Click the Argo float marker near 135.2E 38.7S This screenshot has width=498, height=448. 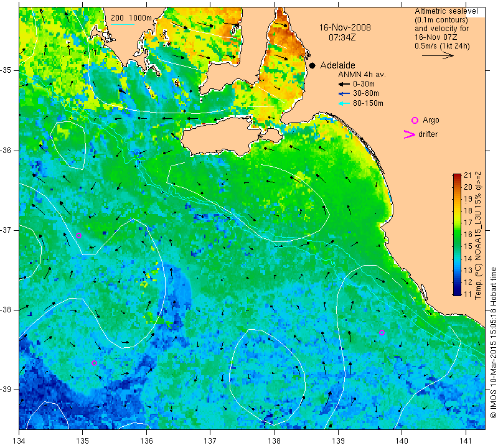(94, 363)
